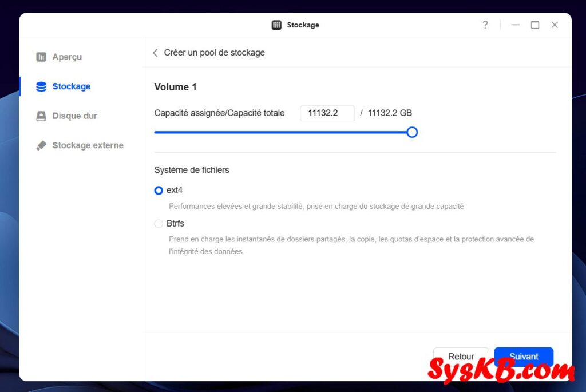Click the Suivant button
Viewport: 586px width, 392px height.
click(x=524, y=357)
